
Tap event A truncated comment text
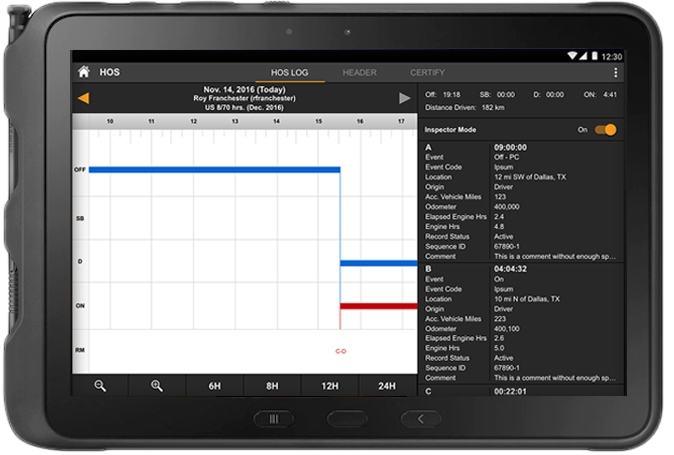point(555,257)
